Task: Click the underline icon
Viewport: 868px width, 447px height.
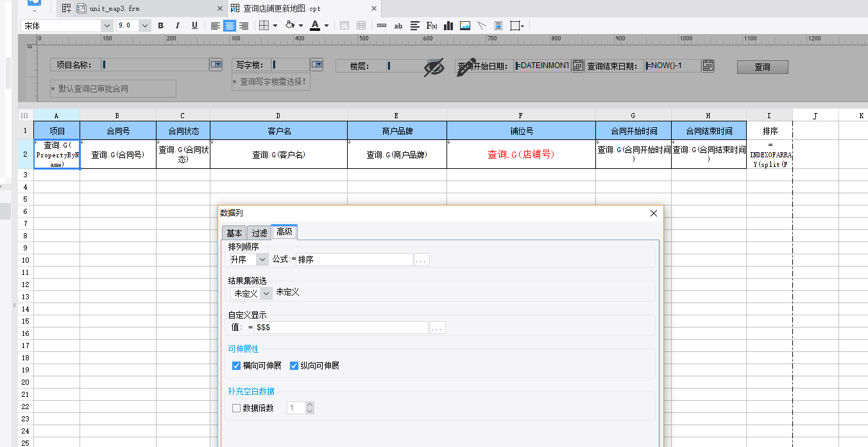Action: [194, 26]
